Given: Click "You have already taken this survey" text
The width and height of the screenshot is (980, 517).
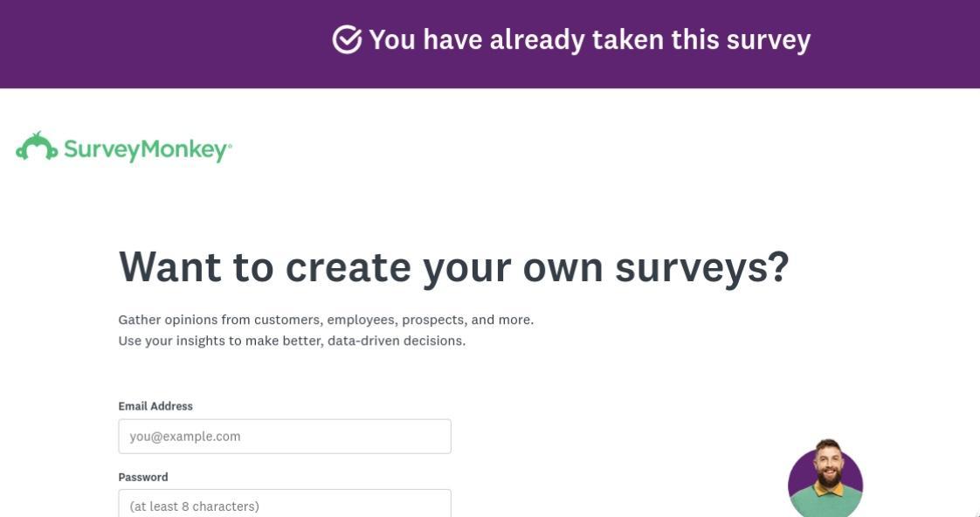Looking at the screenshot, I should point(590,40).
